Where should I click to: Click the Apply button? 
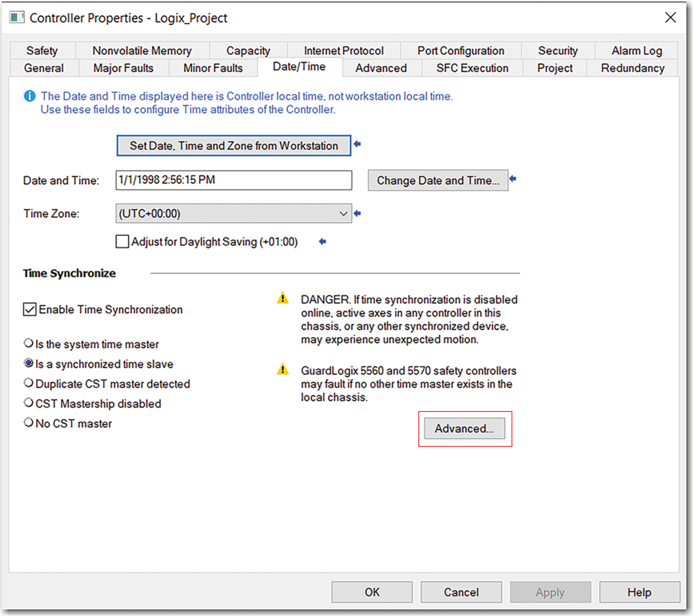coord(550,591)
